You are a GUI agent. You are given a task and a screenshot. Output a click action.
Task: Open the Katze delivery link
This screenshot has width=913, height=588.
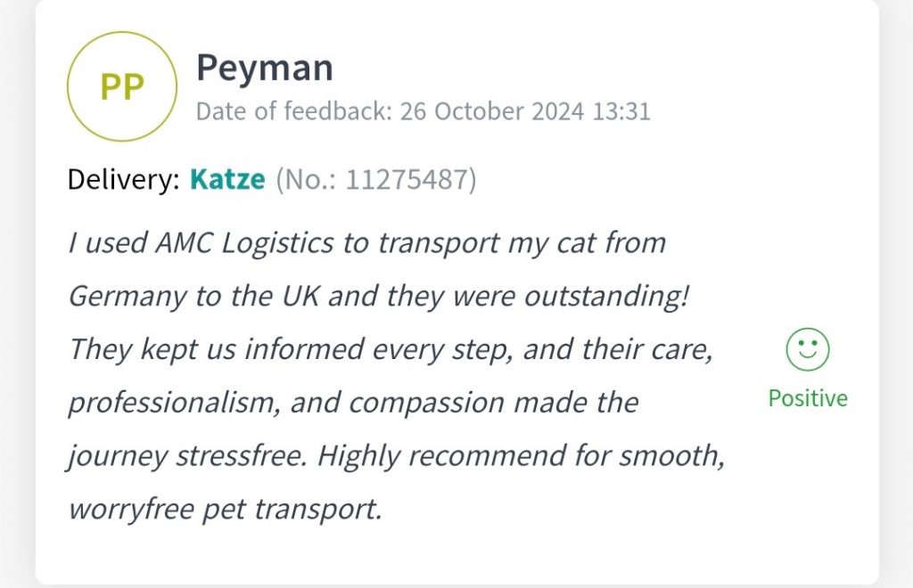pos(227,180)
